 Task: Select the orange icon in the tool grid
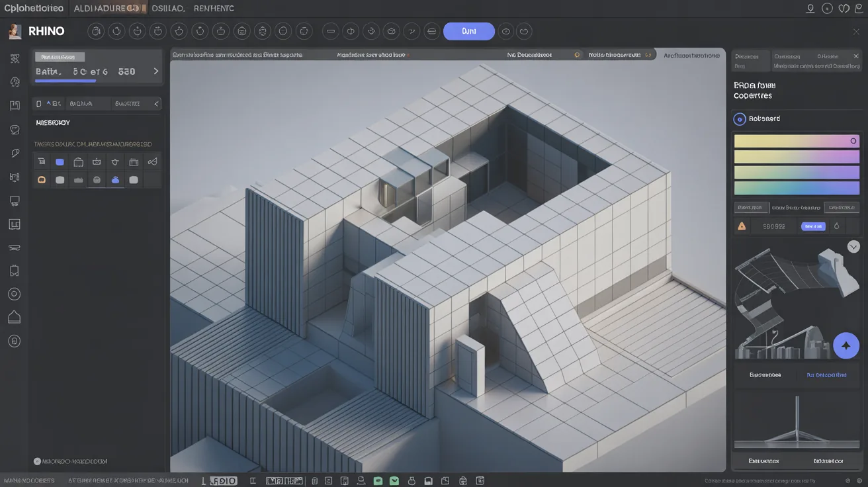point(42,179)
